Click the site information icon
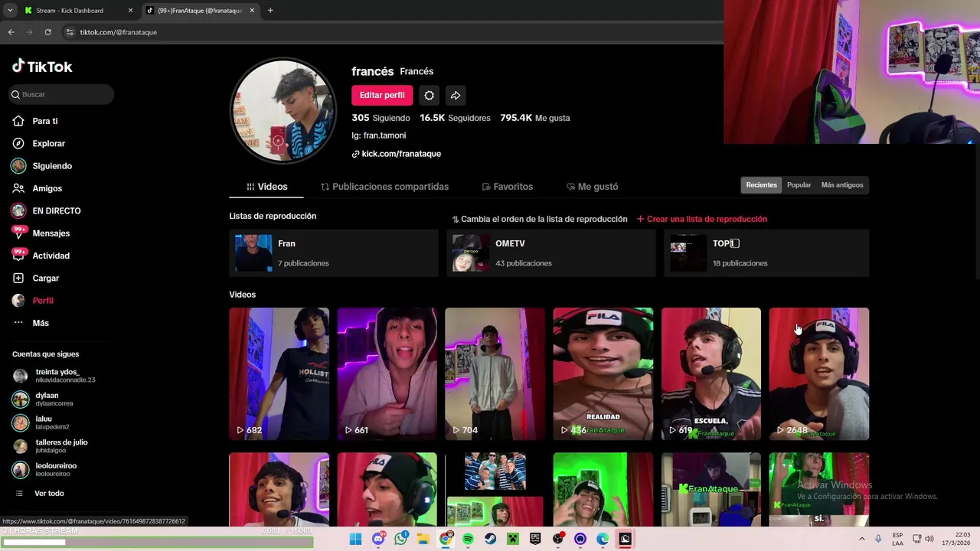Viewport: 980px width, 551px height. (x=70, y=32)
